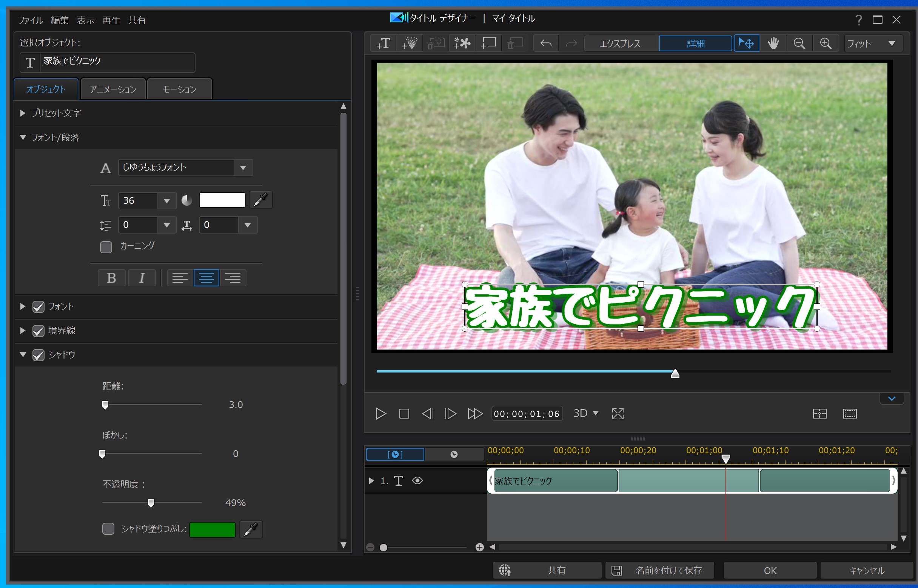Select the hand pan tool
Viewport: 918px width, 588px height.
coord(773,43)
